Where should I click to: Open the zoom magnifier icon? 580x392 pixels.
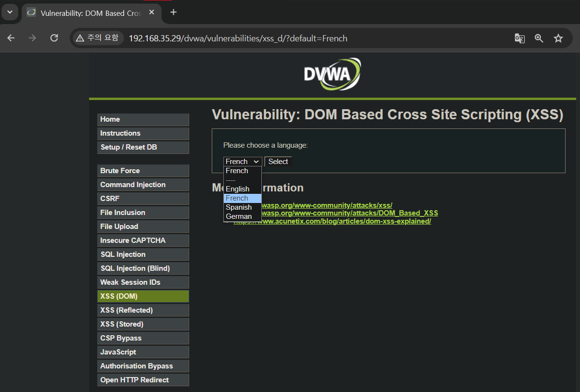539,38
